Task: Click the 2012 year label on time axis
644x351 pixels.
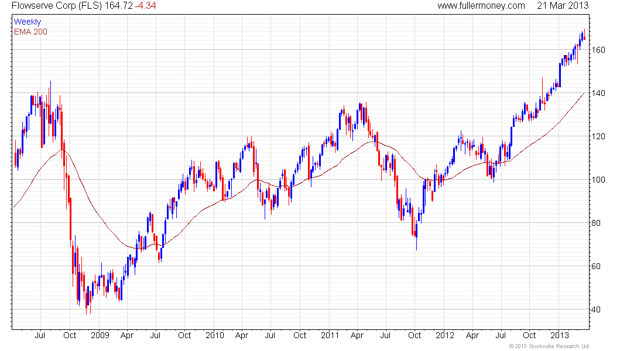Action: (445, 335)
